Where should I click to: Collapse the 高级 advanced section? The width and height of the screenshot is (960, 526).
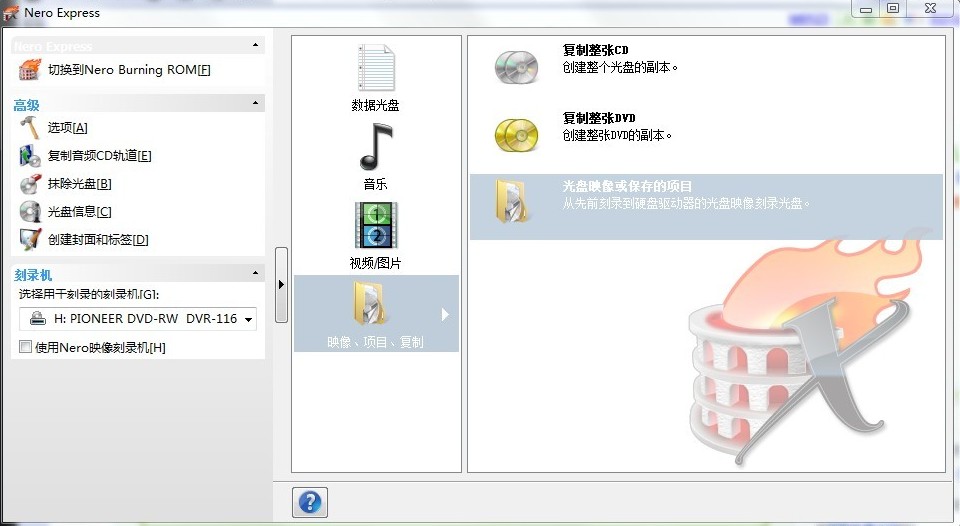click(x=255, y=103)
